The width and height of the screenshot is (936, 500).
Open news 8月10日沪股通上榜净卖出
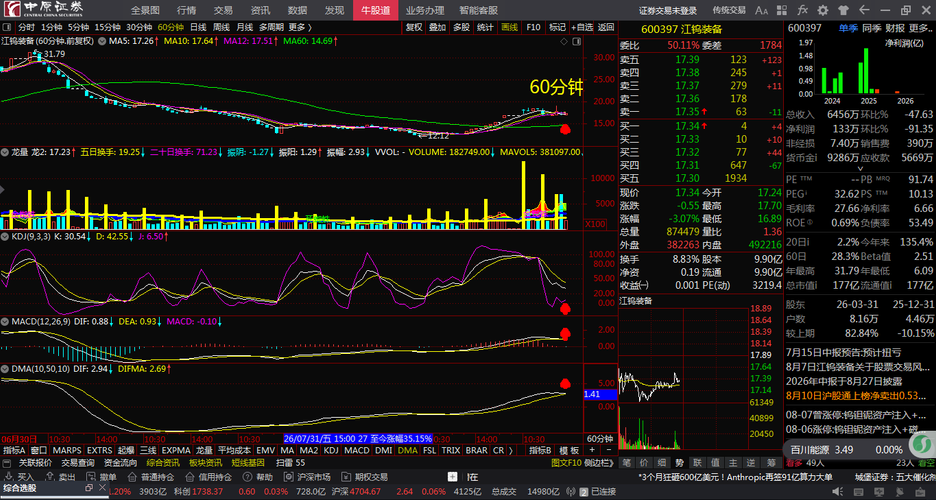click(x=856, y=396)
